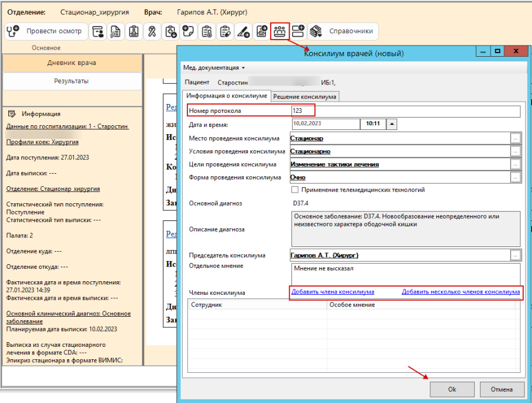Screen dimensions: 532x403
Task: Click the add sticky note icon
Action: (x=189, y=31)
